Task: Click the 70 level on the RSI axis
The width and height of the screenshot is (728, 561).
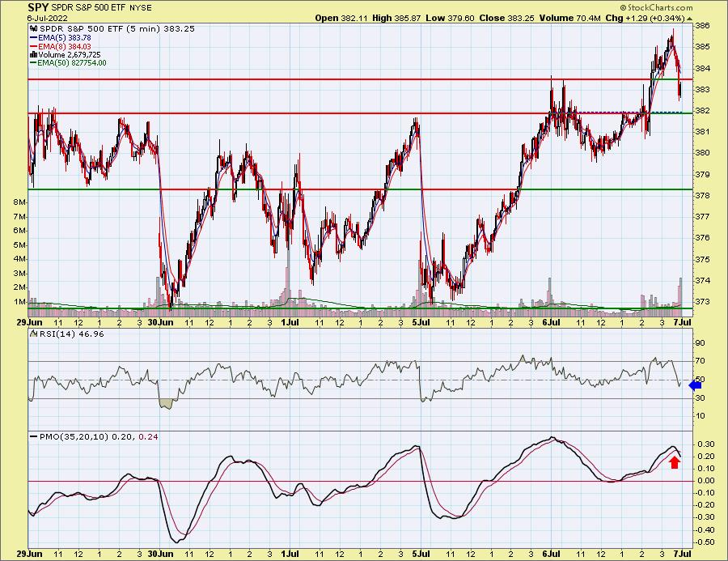Action: 700,361
